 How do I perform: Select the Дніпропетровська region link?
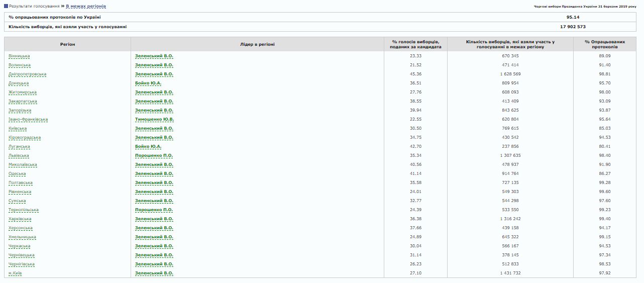point(27,74)
